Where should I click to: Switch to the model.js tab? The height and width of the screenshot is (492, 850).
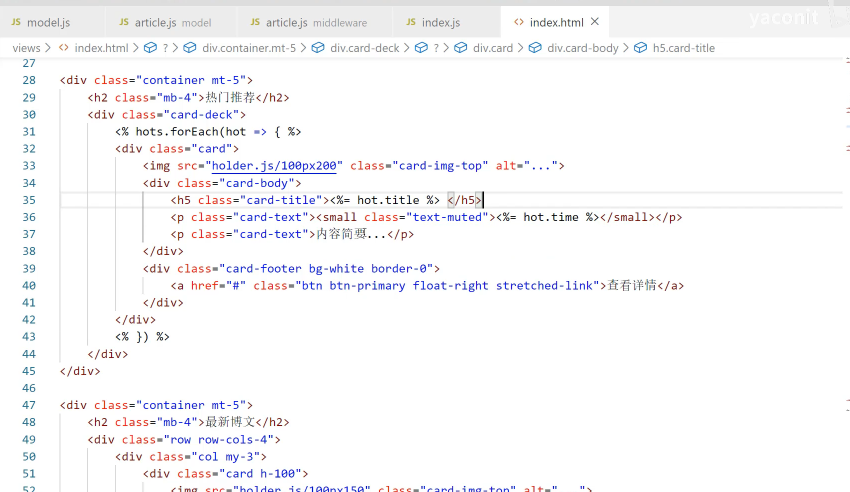48,22
